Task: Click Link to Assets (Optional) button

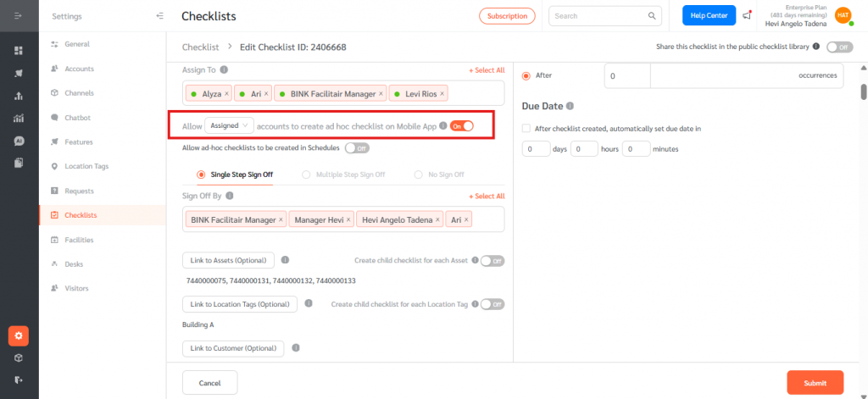Action: [x=228, y=260]
